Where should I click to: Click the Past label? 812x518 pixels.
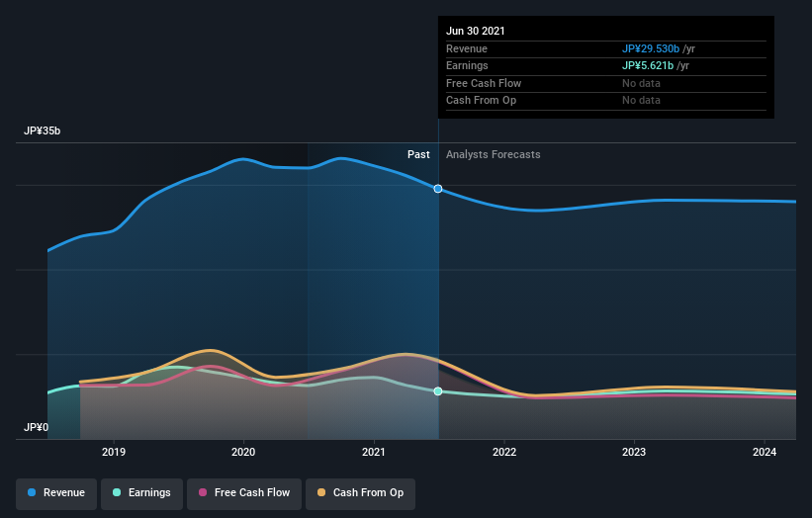pos(418,155)
